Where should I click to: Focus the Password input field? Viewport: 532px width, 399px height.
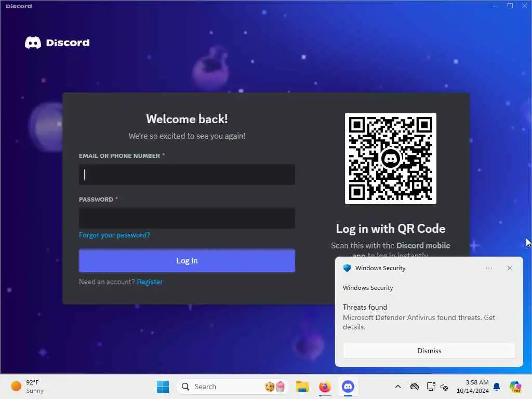click(187, 218)
